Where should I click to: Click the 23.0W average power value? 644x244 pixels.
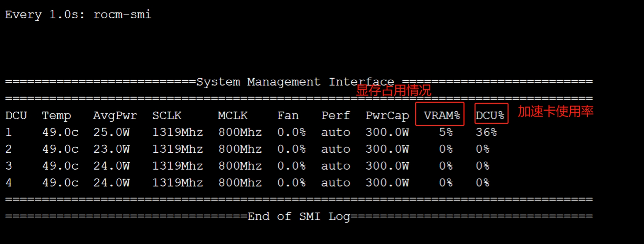tap(111, 149)
